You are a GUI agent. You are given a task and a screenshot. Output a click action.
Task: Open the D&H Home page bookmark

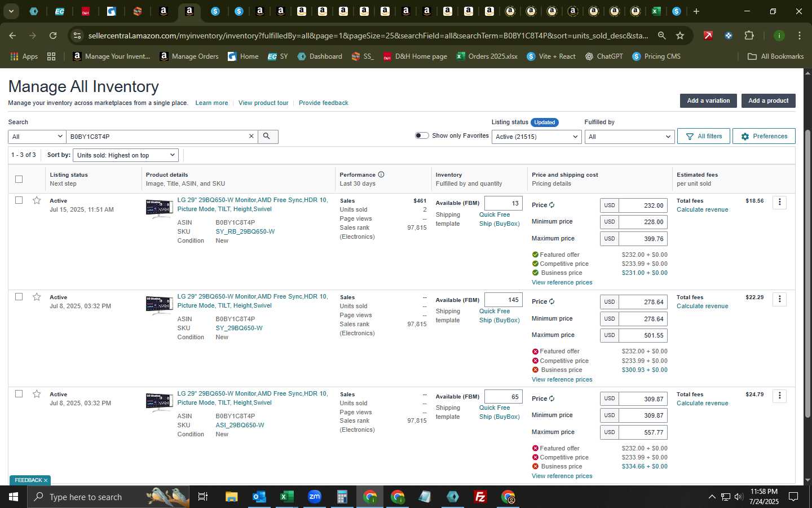pos(415,56)
